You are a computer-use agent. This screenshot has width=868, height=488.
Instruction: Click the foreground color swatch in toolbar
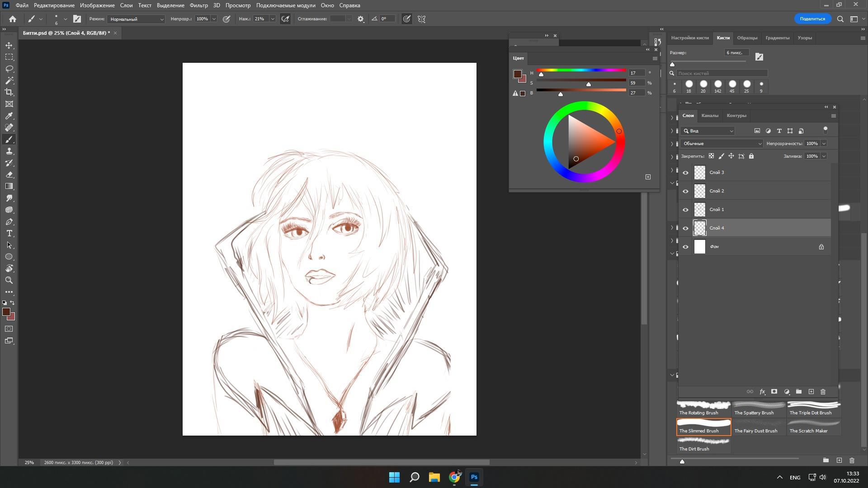click(x=6, y=312)
